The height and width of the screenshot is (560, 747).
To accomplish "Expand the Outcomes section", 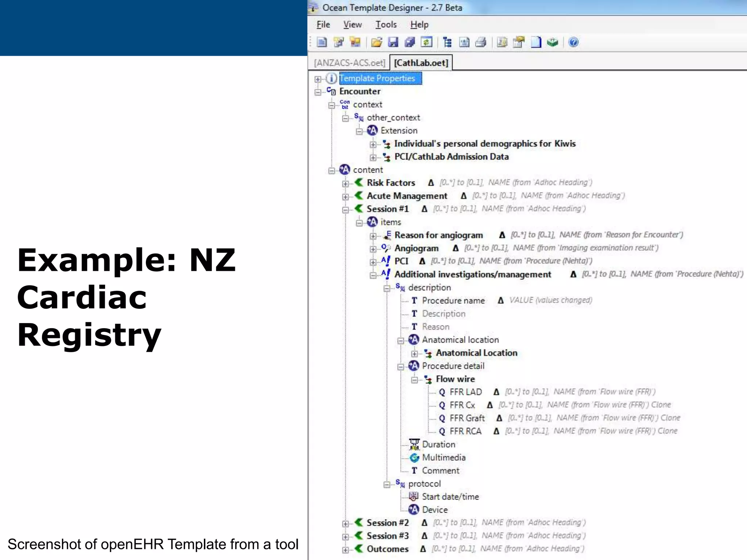I will pos(345,550).
